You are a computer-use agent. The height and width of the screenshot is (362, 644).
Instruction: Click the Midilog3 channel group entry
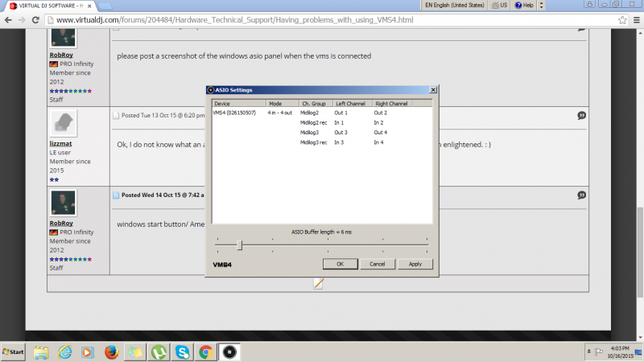[x=309, y=133]
